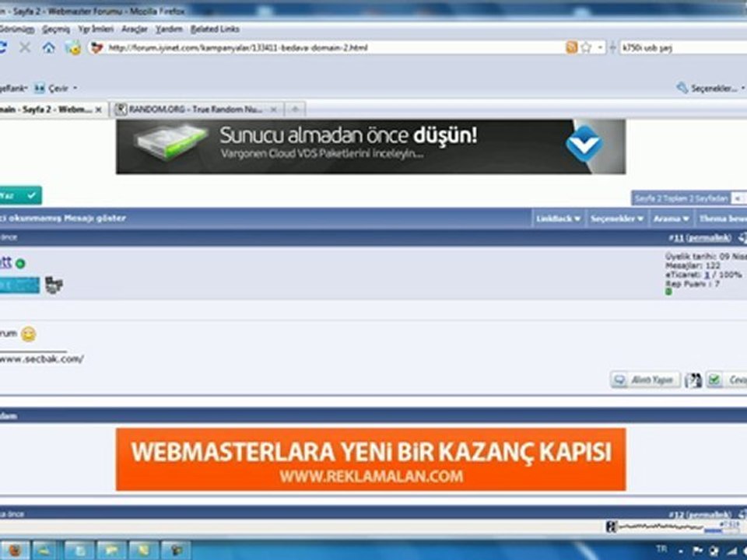Click the bookmarks toolbar icon beside Home
Image resolution: width=747 pixels, height=560 pixels.
73,47
